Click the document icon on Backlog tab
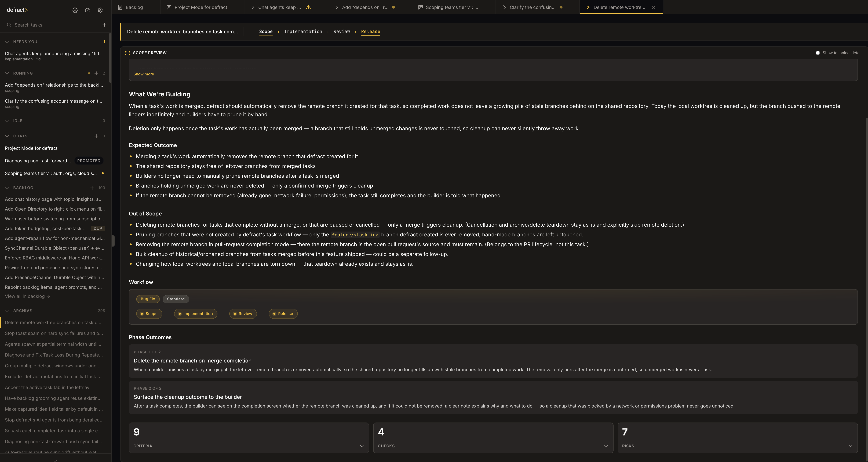Image resolution: width=868 pixels, height=462 pixels. coord(120,7)
